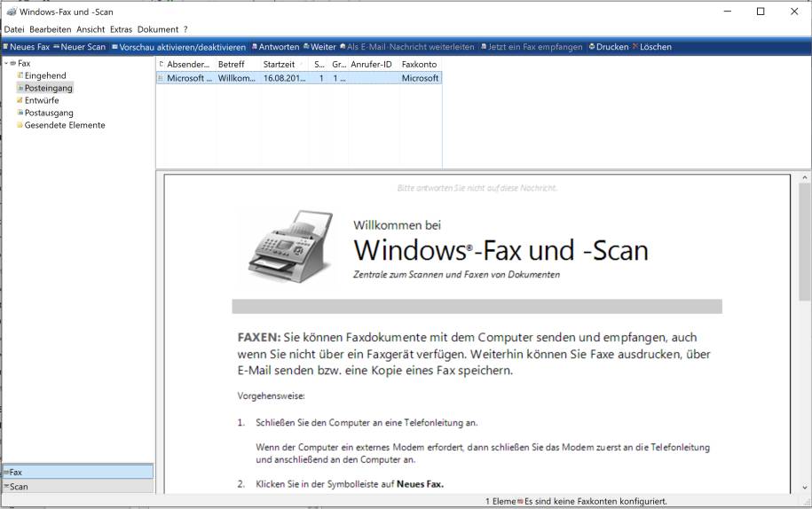
Task: Click the fax machine image in preview
Action: [290, 246]
